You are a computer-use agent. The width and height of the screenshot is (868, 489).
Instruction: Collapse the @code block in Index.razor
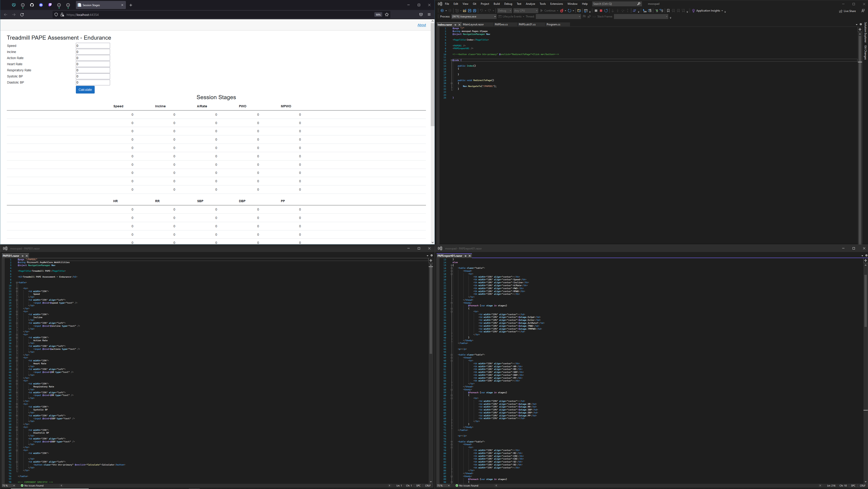coord(452,60)
